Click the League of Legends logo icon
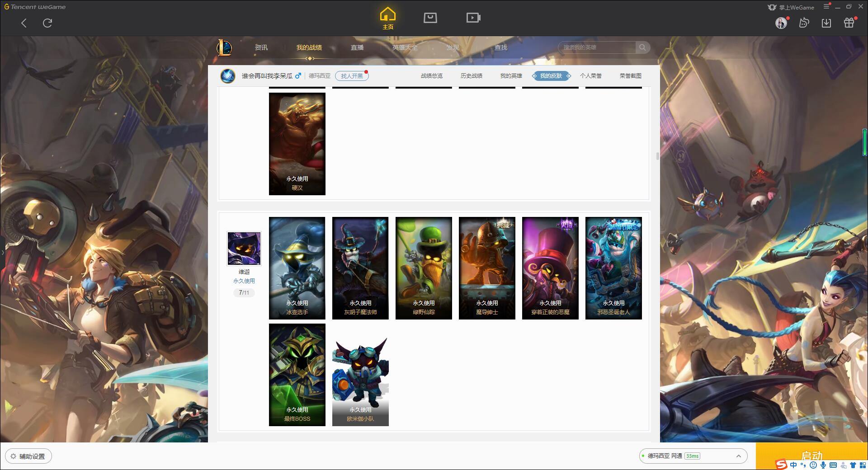Viewport: 868px width, 470px height. click(225, 47)
